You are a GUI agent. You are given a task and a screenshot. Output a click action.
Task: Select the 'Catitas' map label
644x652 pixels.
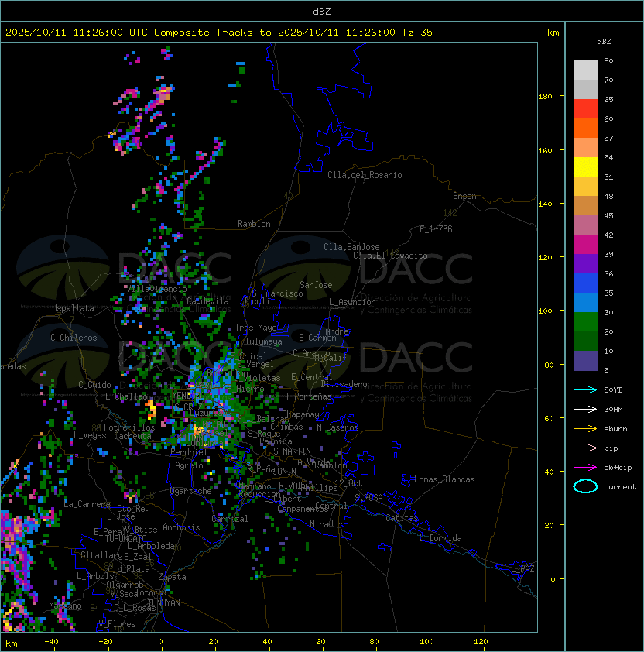tap(402, 518)
